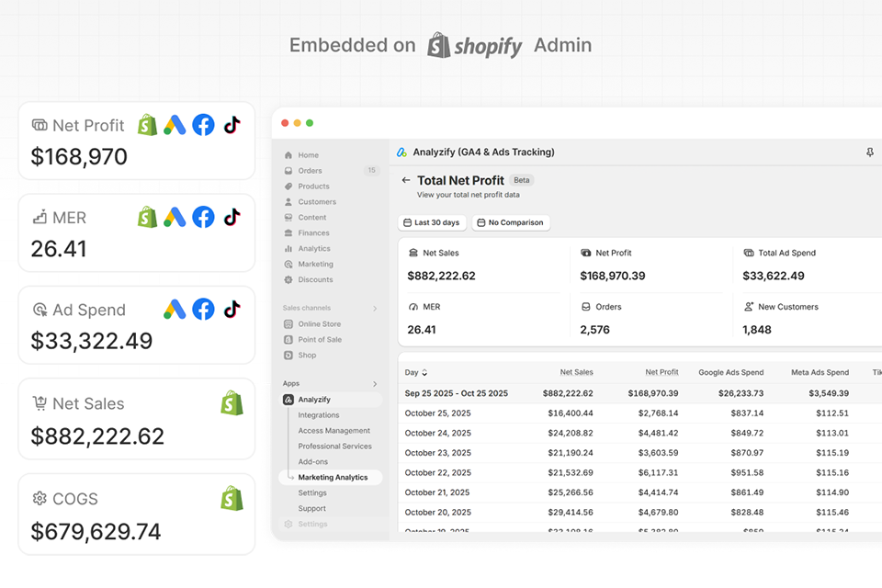The width and height of the screenshot is (882, 588).
Task: Click the Marketing target icon
Action: pos(288,264)
